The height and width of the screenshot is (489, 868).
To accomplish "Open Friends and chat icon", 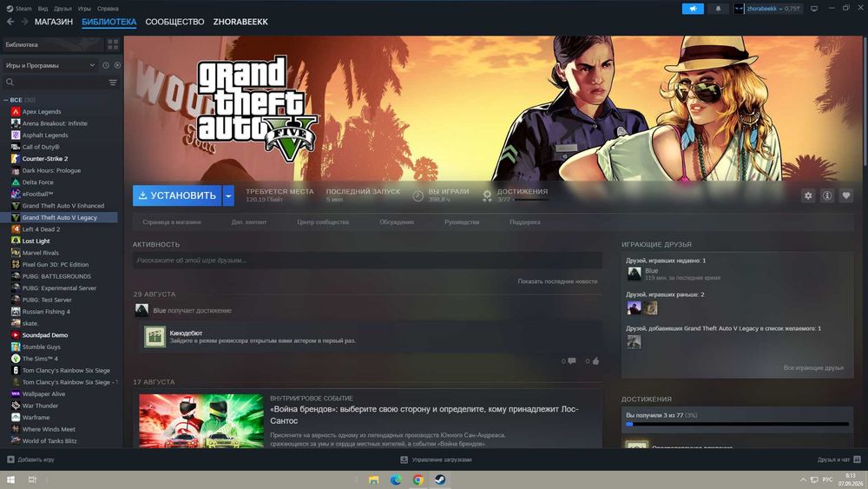I will coord(857,459).
